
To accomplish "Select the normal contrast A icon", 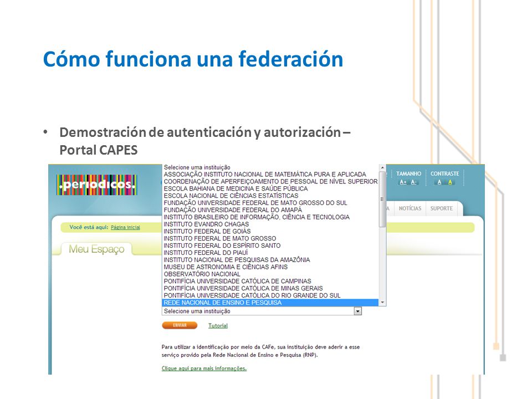I will tap(439, 182).
